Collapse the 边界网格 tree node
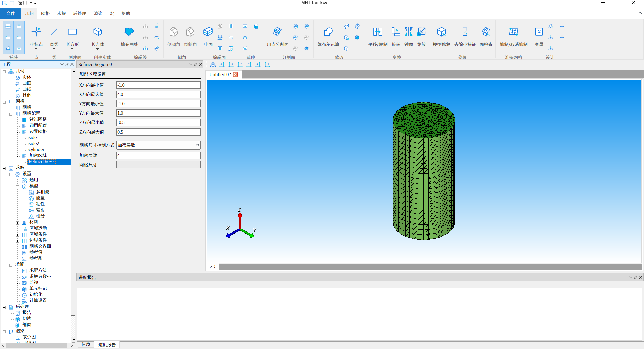The height and width of the screenshot is (349, 644). 17,132
